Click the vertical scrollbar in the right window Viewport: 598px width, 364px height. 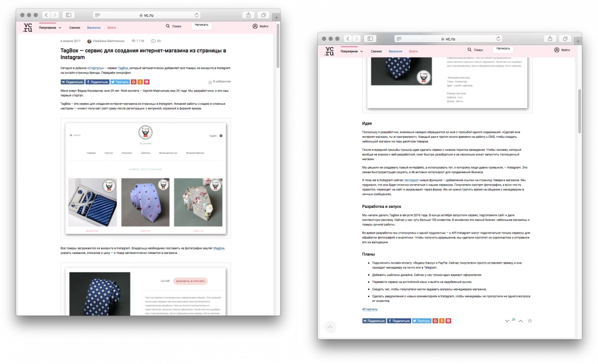pyautogui.click(x=580, y=111)
